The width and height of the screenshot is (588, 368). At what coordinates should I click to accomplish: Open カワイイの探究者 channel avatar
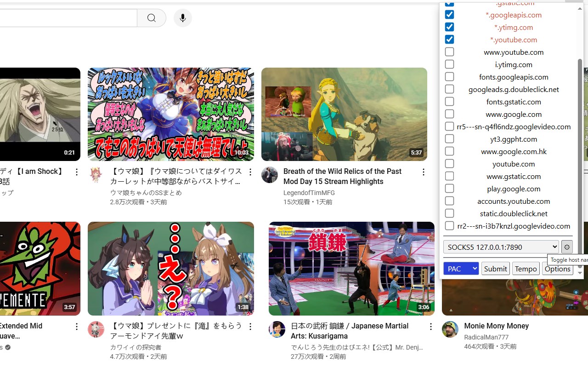coord(96,329)
